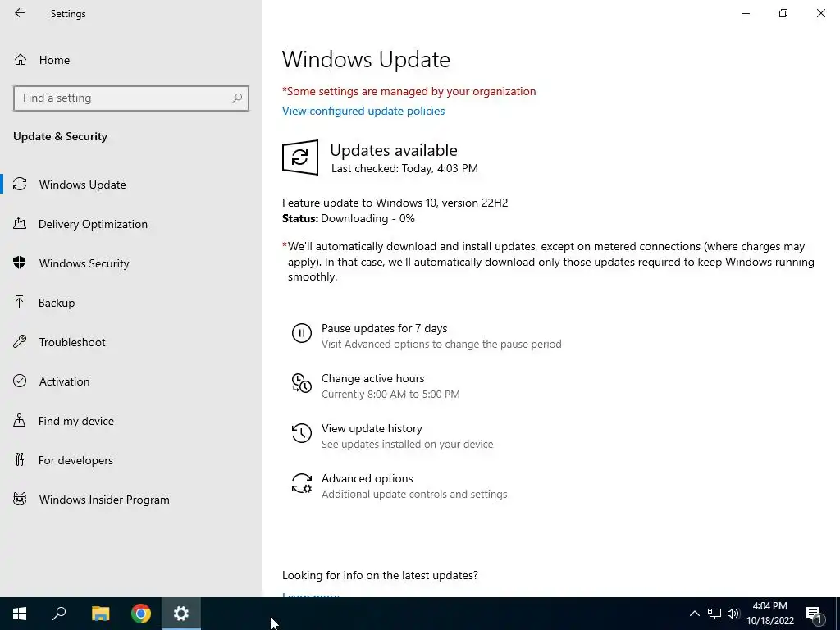
Task: Click the update history icon
Action: click(302, 433)
